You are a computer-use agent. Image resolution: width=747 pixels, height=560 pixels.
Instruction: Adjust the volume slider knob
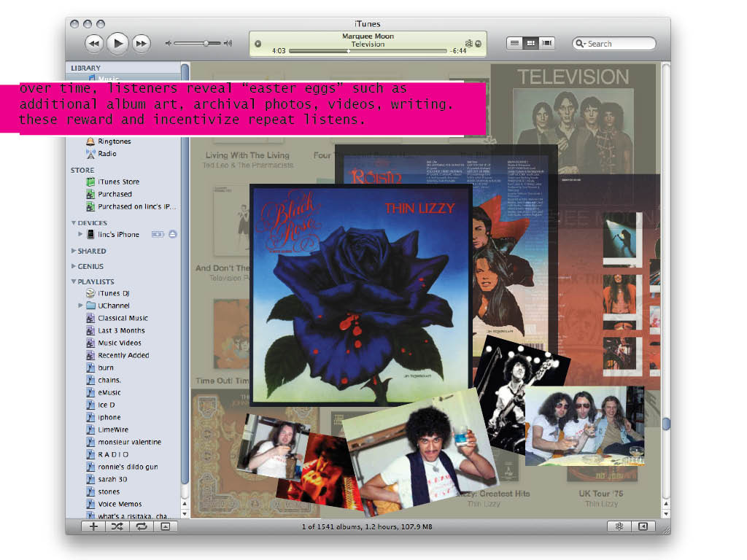coord(206,43)
